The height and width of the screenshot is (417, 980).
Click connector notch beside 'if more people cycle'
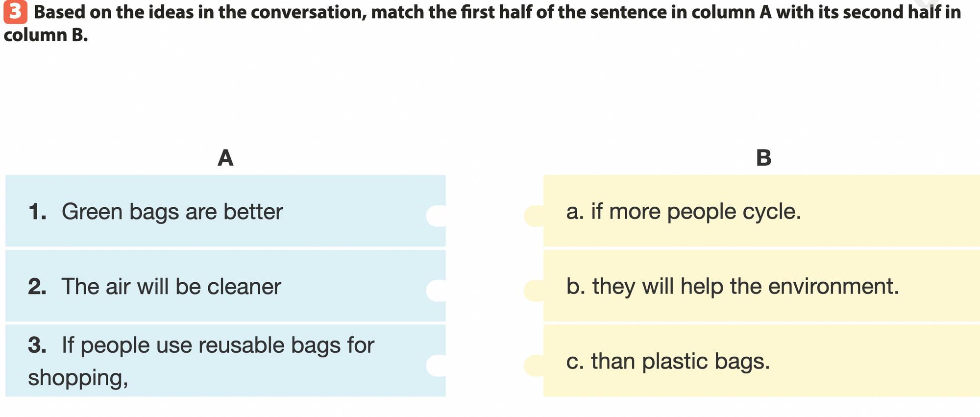[x=534, y=216]
